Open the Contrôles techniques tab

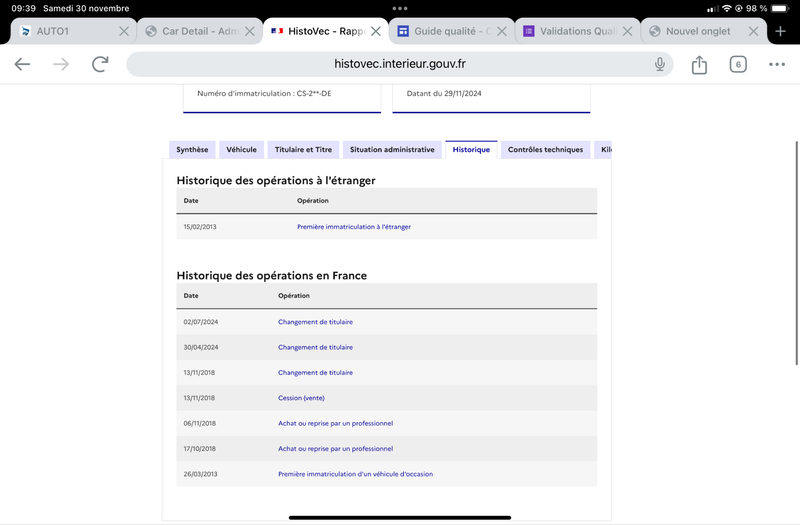pos(545,149)
